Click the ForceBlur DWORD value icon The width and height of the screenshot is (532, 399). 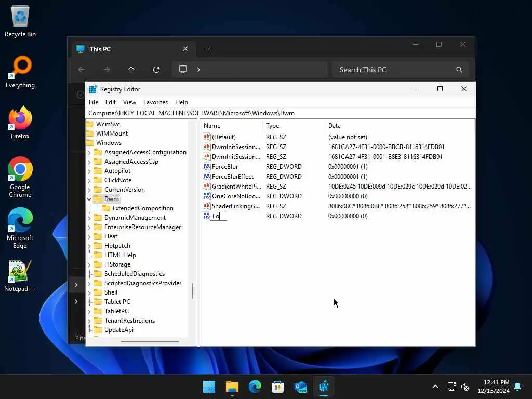[x=207, y=167]
